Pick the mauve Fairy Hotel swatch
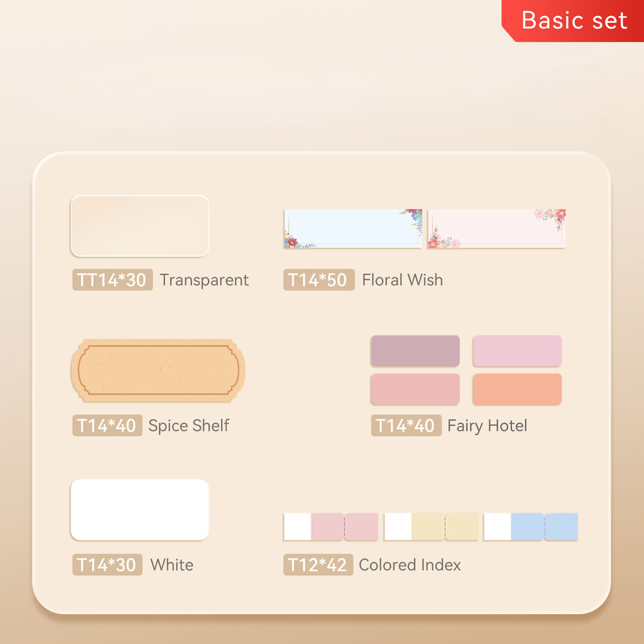Viewport: 644px width, 644px height. pos(415,351)
